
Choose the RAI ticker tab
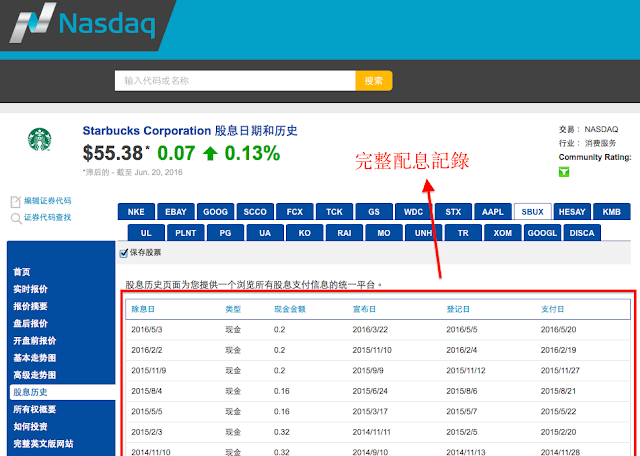[x=344, y=233]
